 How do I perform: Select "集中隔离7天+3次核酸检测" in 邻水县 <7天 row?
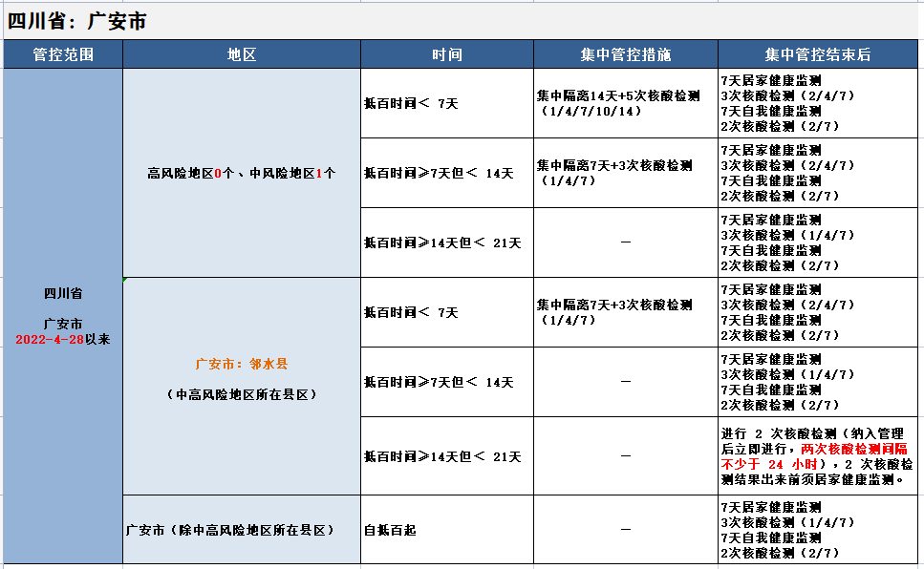(x=626, y=312)
